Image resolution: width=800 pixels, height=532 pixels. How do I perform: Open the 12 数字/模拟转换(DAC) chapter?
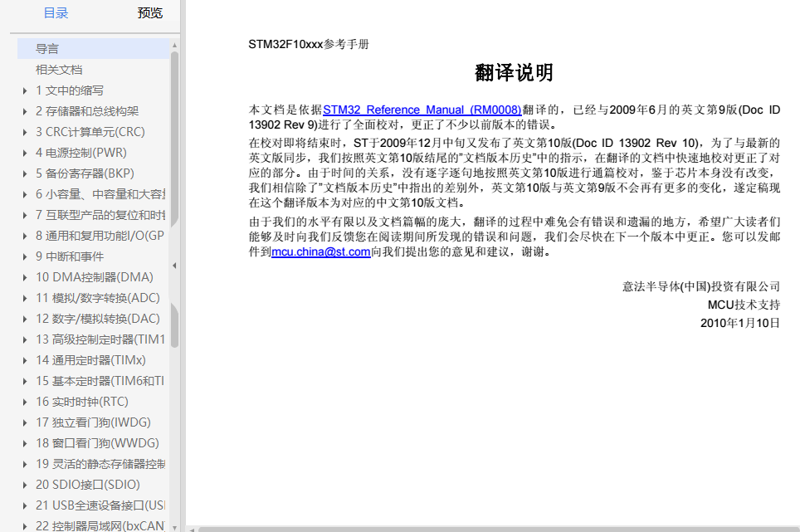pyautogui.click(x=98, y=319)
